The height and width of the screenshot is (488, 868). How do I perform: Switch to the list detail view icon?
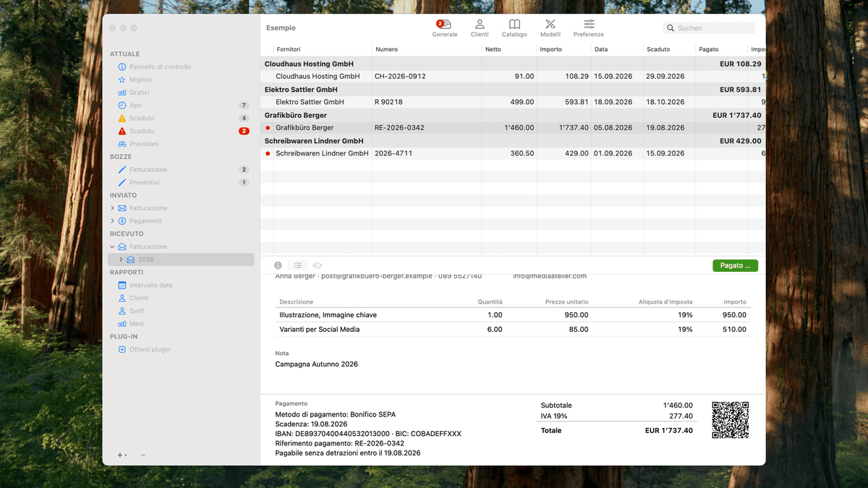pyautogui.click(x=298, y=266)
